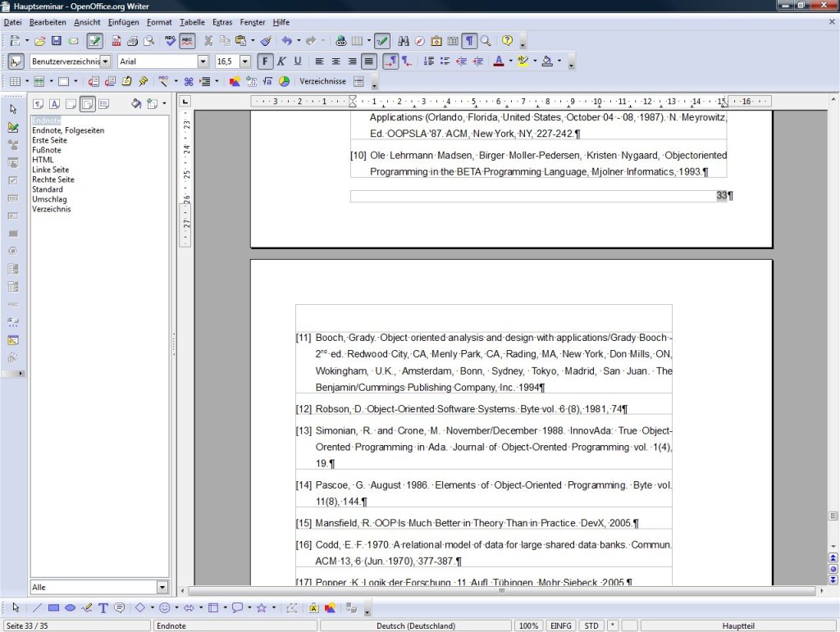Click the STD selection mode status field

tap(591, 625)
